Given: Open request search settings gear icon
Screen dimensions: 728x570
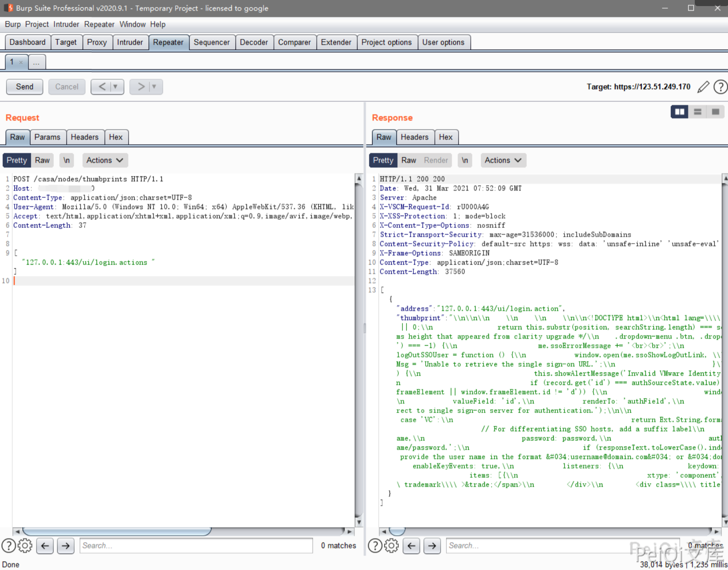Looking at the screenshot, I should [x=25, y=546].
